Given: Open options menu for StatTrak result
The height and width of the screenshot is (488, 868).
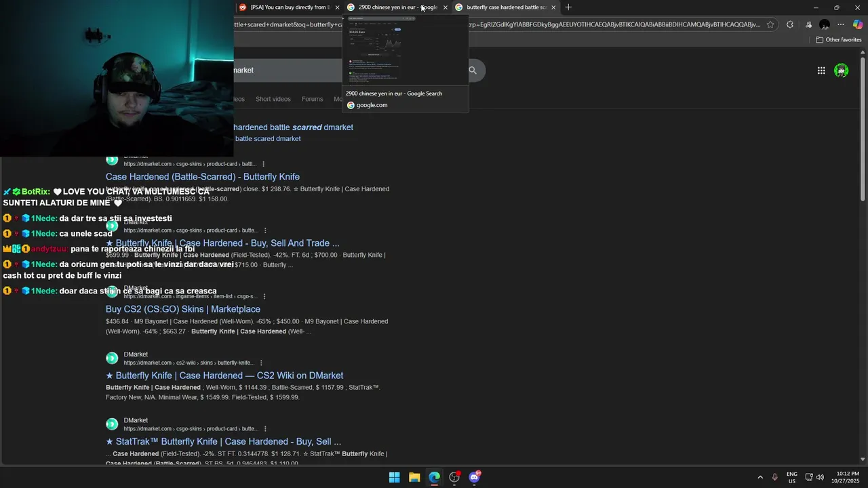Looking at the screenshot, I should 265,429.
